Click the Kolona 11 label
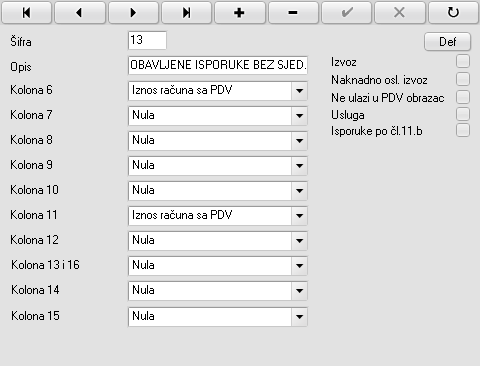The width and height of the screenshot is (480, 366). pos(34,215)
